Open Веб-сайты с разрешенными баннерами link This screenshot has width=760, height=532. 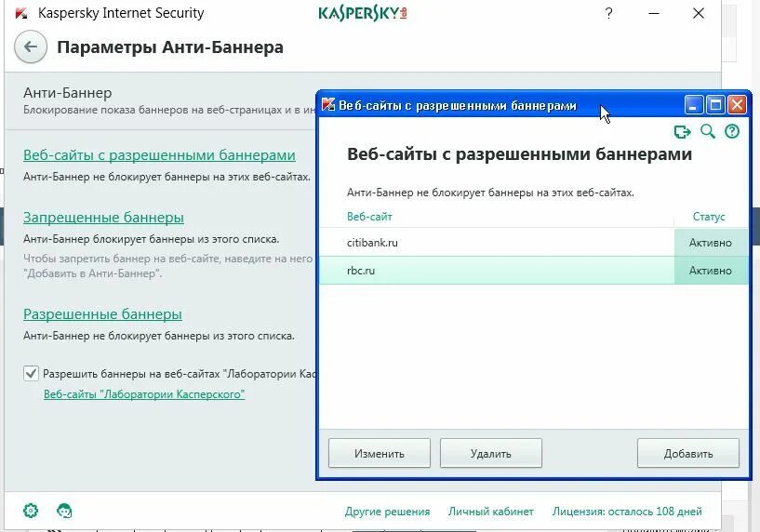point(159,155)
